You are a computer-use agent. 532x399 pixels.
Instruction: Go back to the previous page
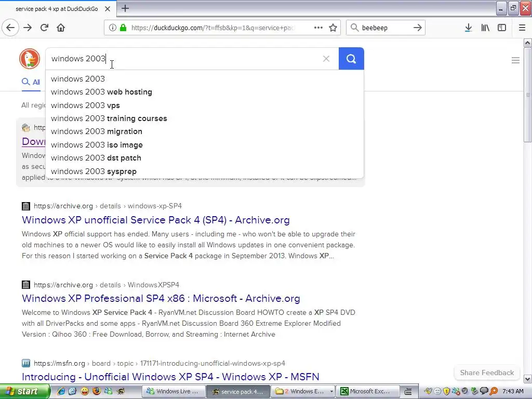tap(10, 28)
